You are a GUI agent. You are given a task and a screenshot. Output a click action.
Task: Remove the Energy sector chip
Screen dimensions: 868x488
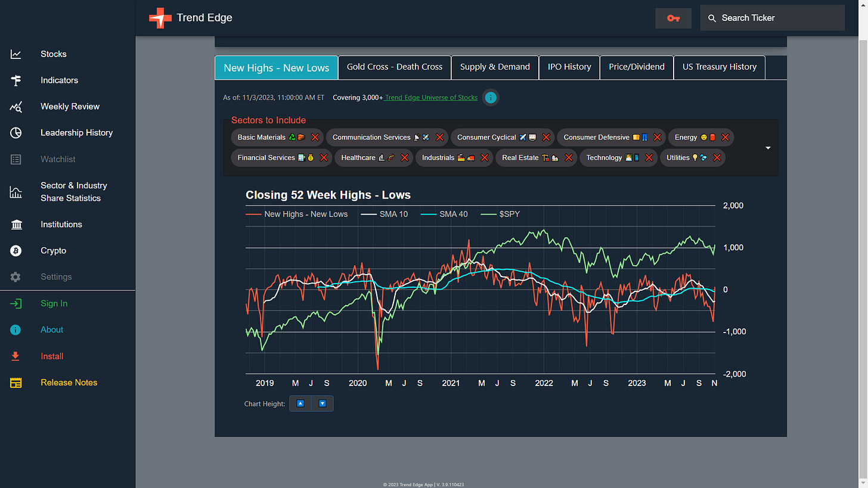coord(725,137)
